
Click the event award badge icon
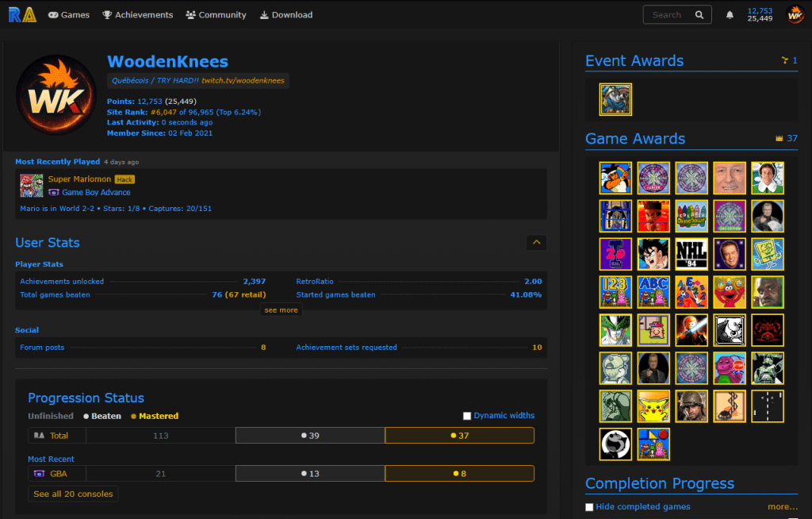[615, 100]
